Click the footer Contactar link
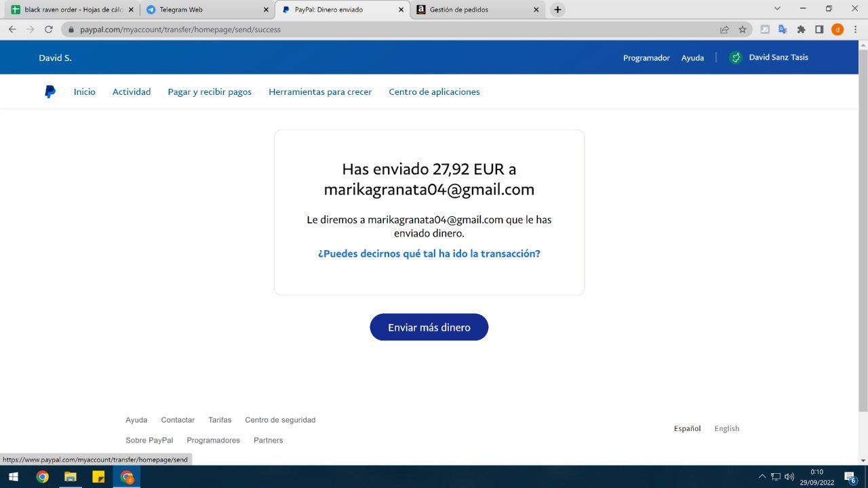The width and height of the screenshot is (868, 488). (178, 420)
